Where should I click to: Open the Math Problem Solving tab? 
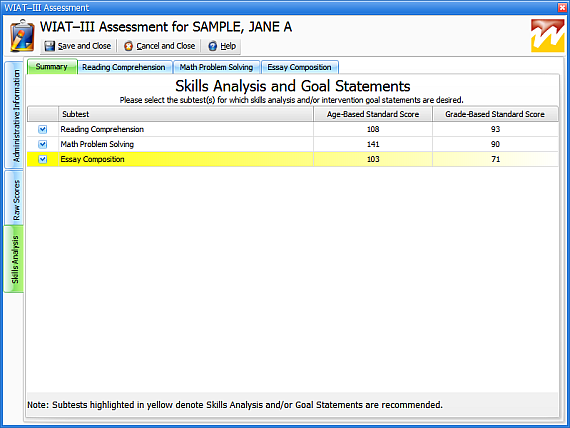tap(216, 67)
